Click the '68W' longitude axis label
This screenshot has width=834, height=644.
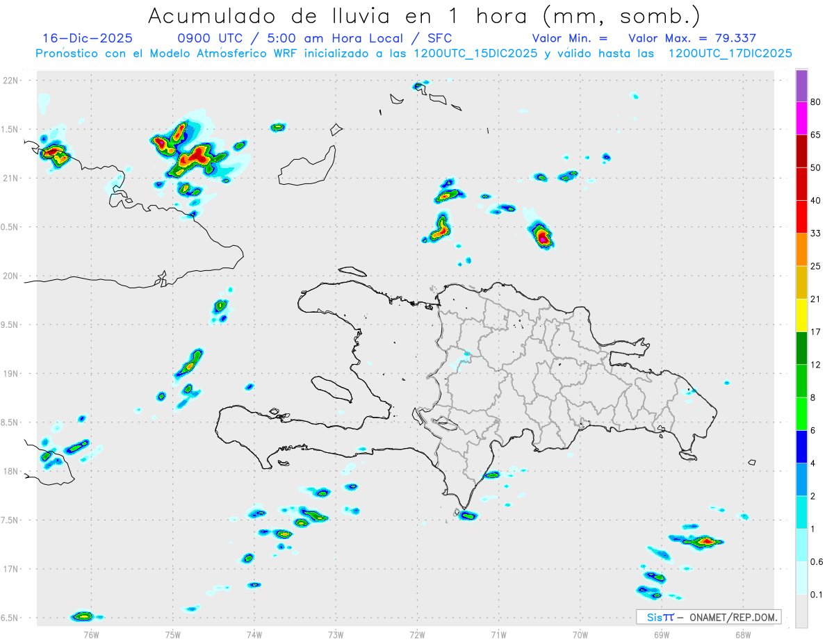(743, 634)
